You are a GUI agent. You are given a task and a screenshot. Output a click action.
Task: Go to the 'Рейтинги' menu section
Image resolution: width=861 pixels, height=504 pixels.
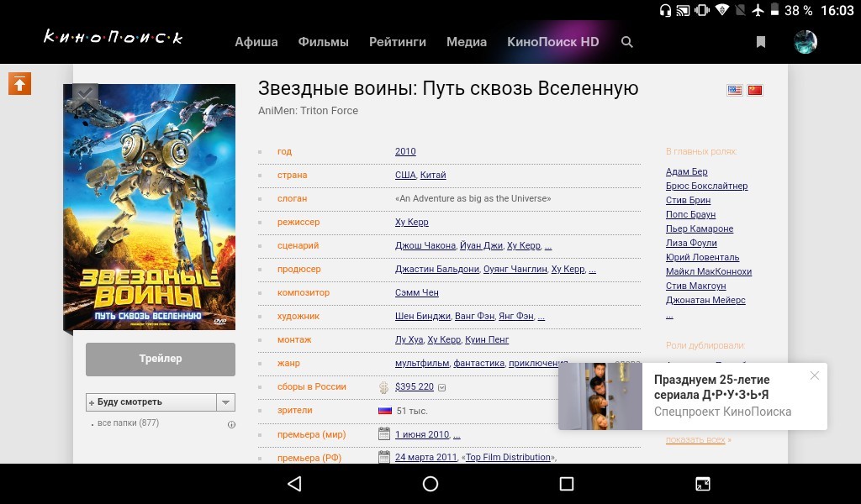tap(398, 42)
